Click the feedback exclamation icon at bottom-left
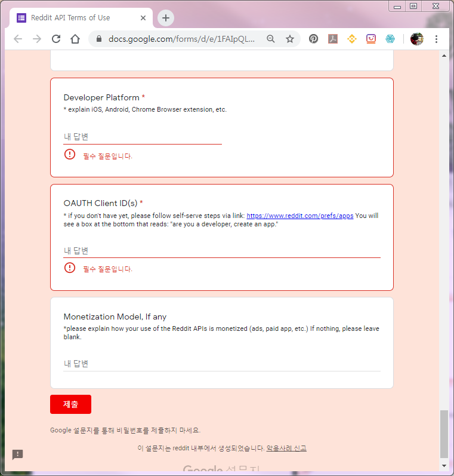Viewport: 454px width, 476px height. [17, 454]
